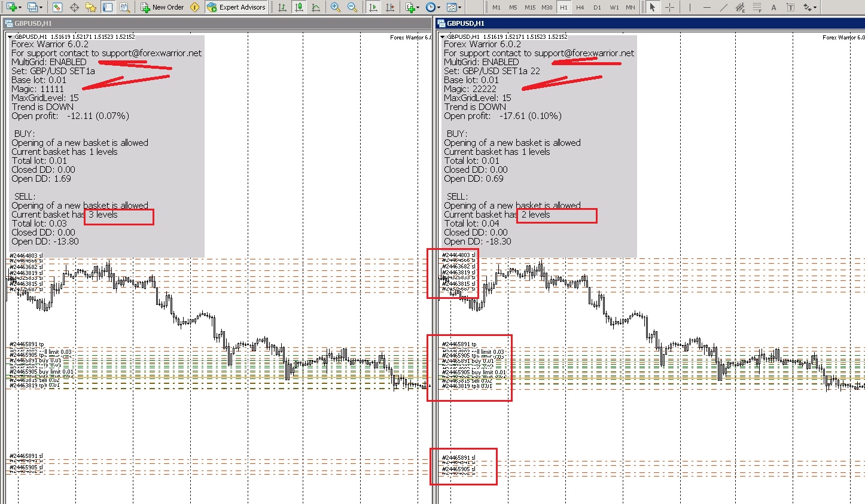
Task: Switch to candlestick chart display
Action: point(299,7)
